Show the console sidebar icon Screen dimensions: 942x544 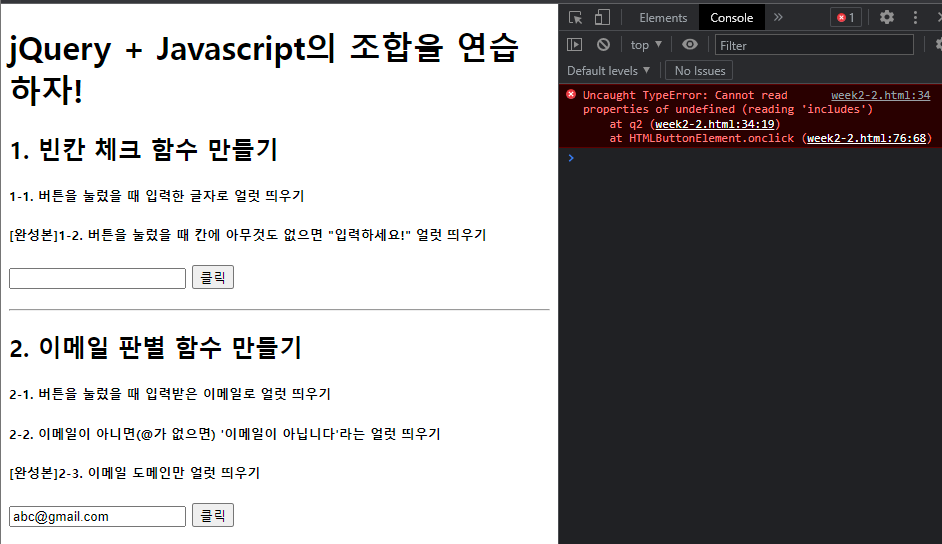click(574, 44)
